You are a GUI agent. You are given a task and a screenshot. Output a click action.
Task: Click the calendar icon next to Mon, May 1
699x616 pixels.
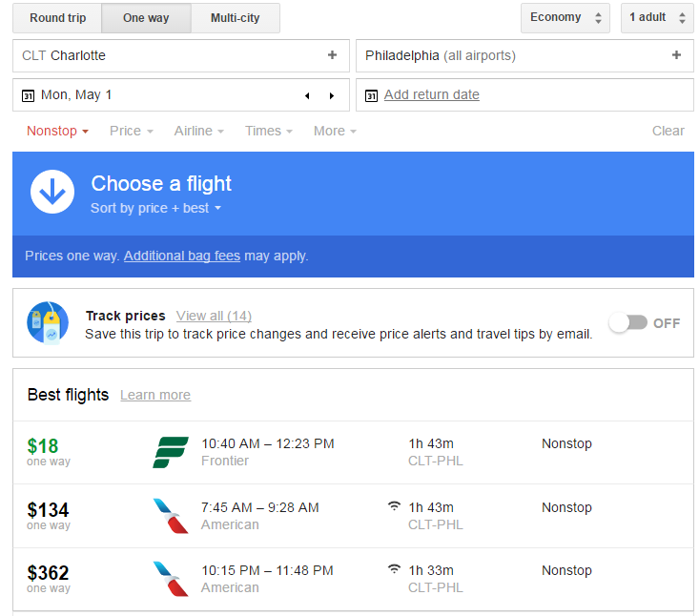(x=28, y=95)
